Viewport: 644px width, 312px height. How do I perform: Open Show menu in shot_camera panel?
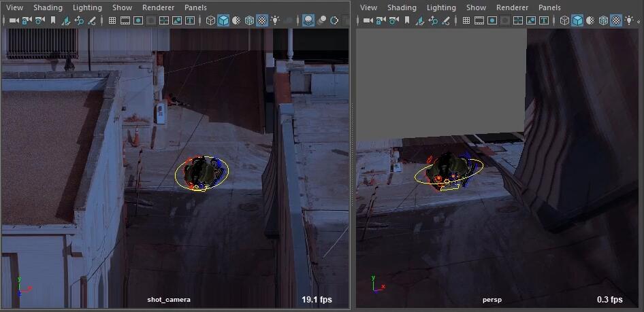(x=123, y=7)
